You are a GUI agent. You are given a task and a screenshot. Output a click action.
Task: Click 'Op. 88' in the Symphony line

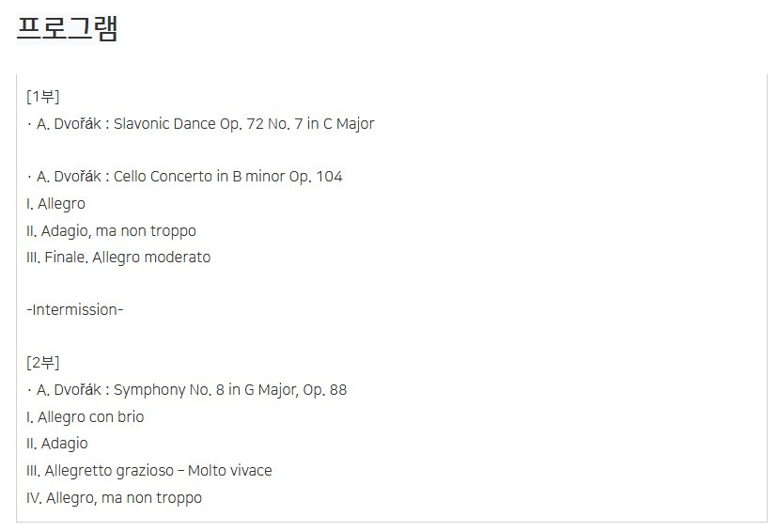(x=324, y=390)
